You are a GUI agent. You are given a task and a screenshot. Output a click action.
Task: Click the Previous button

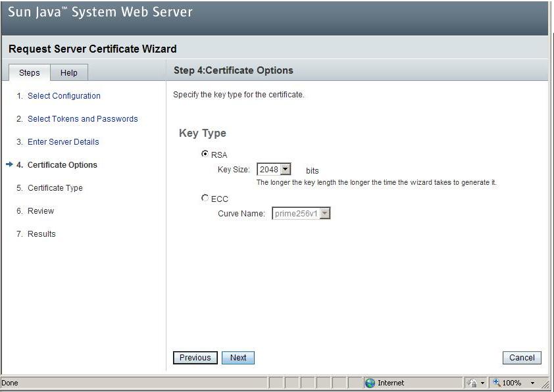coord(195,358)
